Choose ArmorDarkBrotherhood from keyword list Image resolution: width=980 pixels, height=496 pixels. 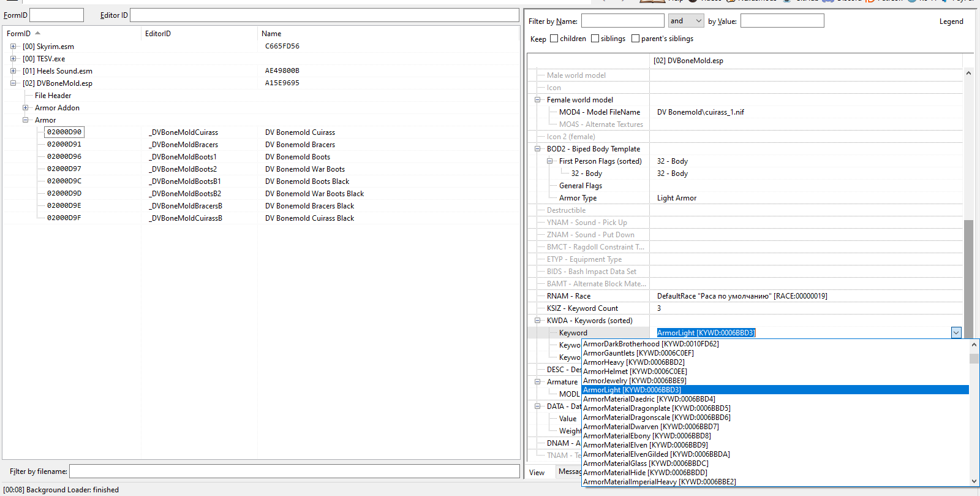[x=651, y=344]
